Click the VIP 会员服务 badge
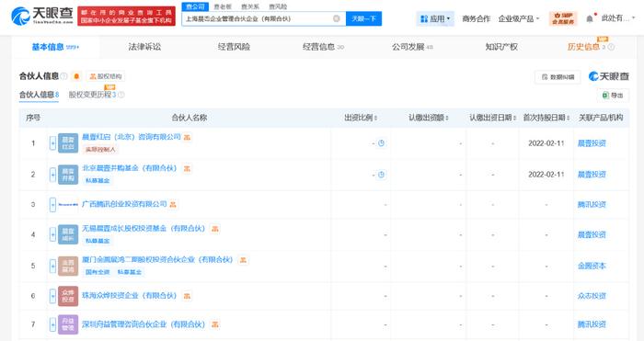Screen dimensions: 644x341 click(x=563, y=18)
